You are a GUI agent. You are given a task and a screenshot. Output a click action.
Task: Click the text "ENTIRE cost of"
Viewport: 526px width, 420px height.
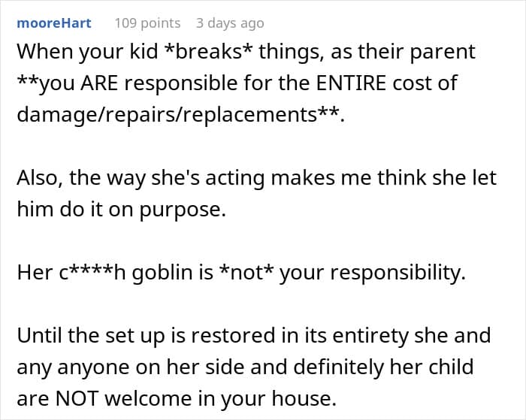click(x=387, y=83)
